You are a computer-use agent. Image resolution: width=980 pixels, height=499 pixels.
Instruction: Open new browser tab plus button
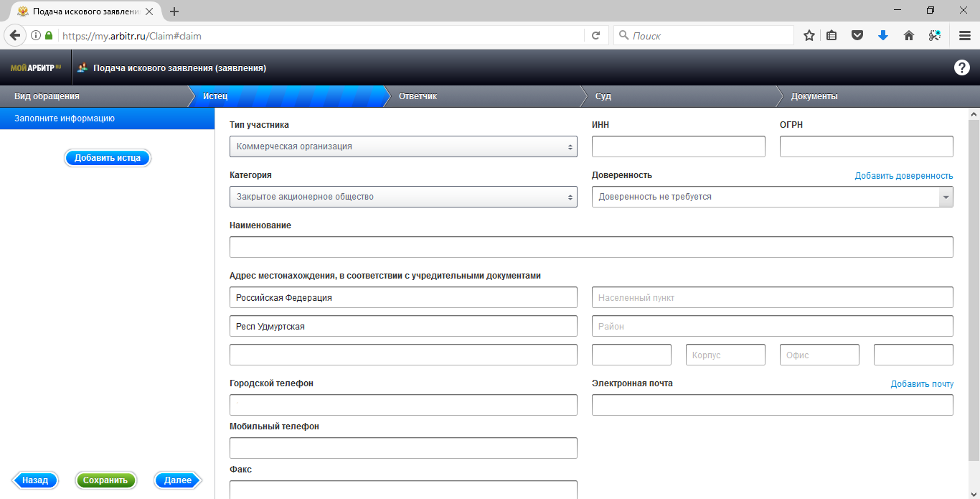(x=174, y=11)
